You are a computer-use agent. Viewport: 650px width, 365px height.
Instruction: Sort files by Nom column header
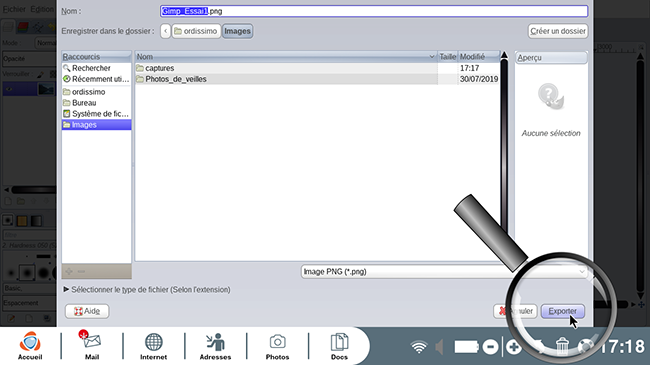286,56
